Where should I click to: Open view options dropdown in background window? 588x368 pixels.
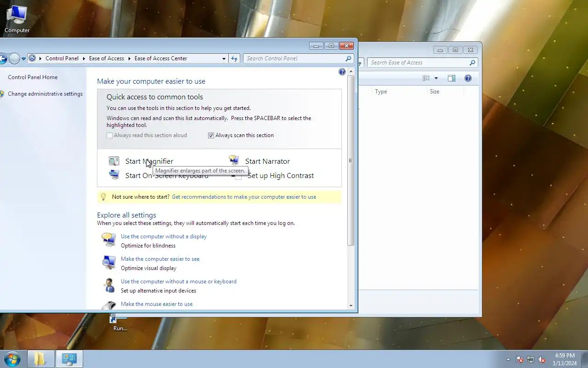[x=436, y=78]
